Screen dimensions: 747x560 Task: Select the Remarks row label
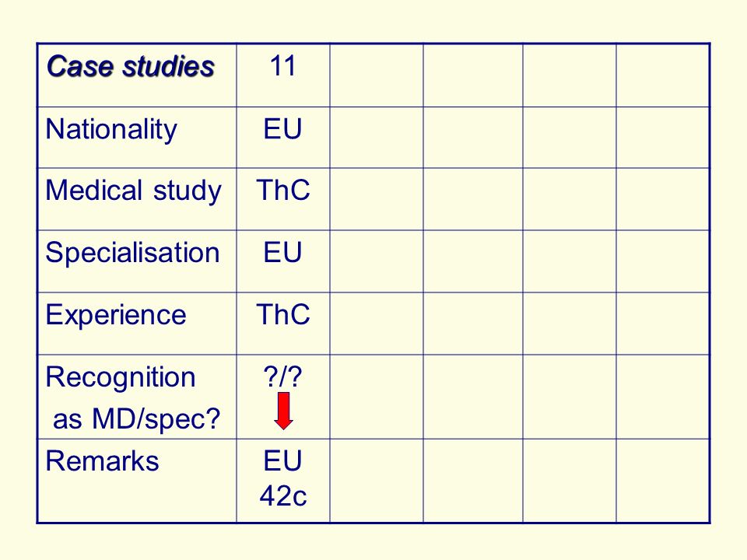[x=102, y=461]
